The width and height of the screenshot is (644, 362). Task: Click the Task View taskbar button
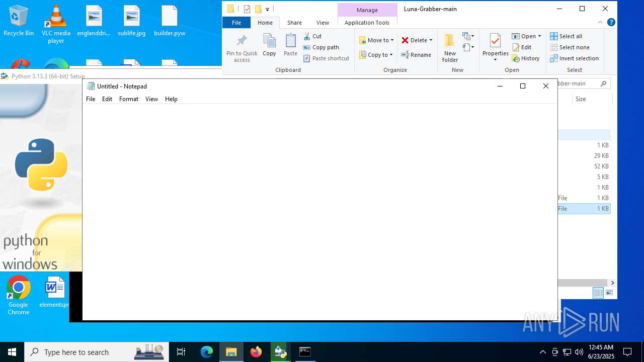181,352
